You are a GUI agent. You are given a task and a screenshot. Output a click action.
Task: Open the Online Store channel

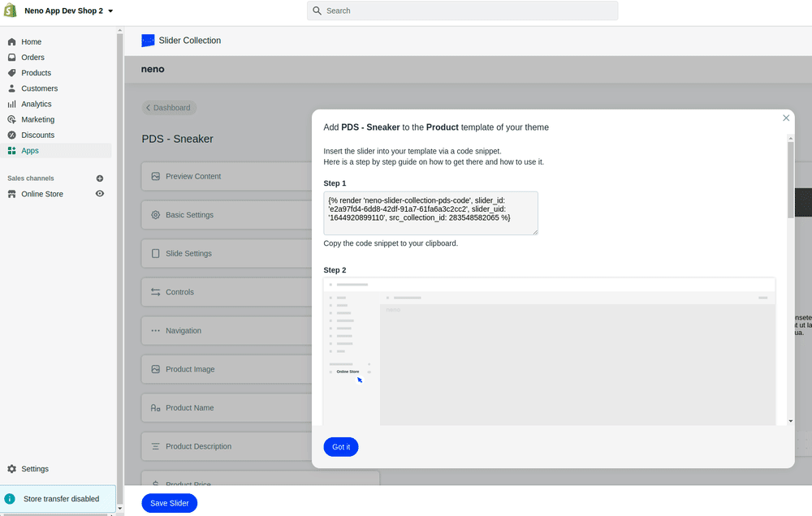pos(42,194)
